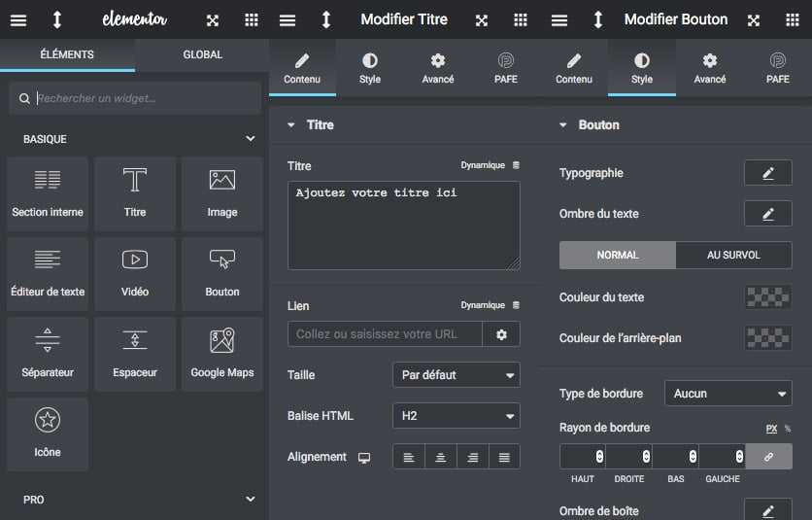Open Taille dropdown set to Par défaut
The height and width of the screenshot is (520, 812).
click(x=457, y=375)
